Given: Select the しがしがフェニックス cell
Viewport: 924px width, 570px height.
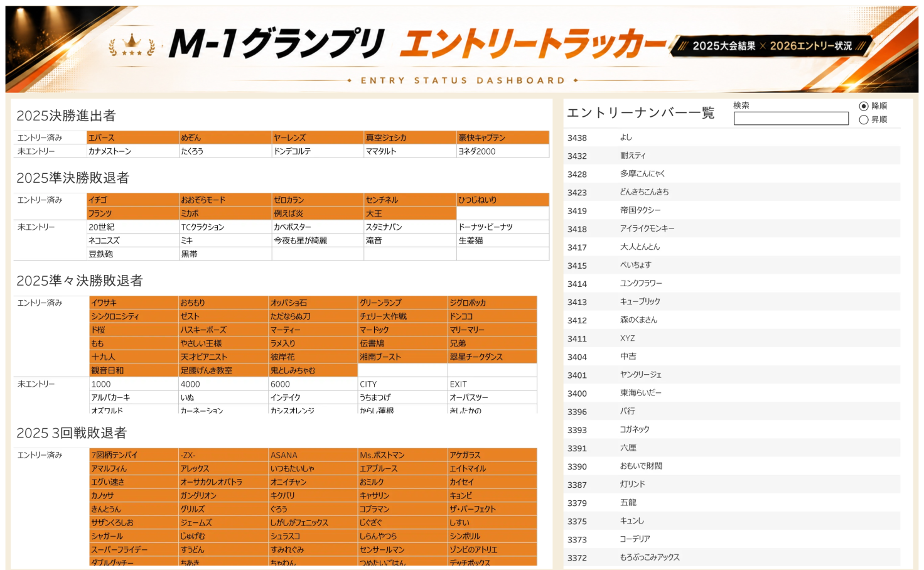Looking at the screenshot, I should (x=313, y=522).
